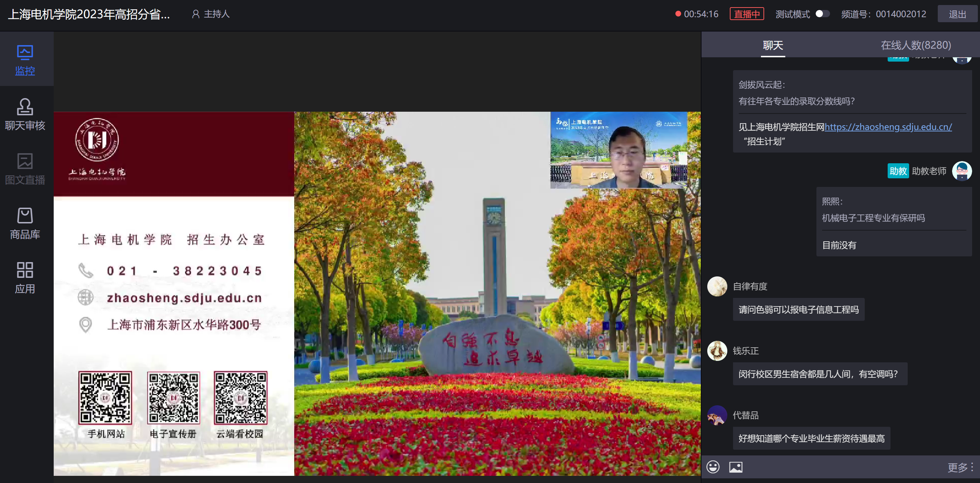Click the 主持人 host user icon
The height and width of the screenshot is (483, 980).
click(x=195, y=14)
